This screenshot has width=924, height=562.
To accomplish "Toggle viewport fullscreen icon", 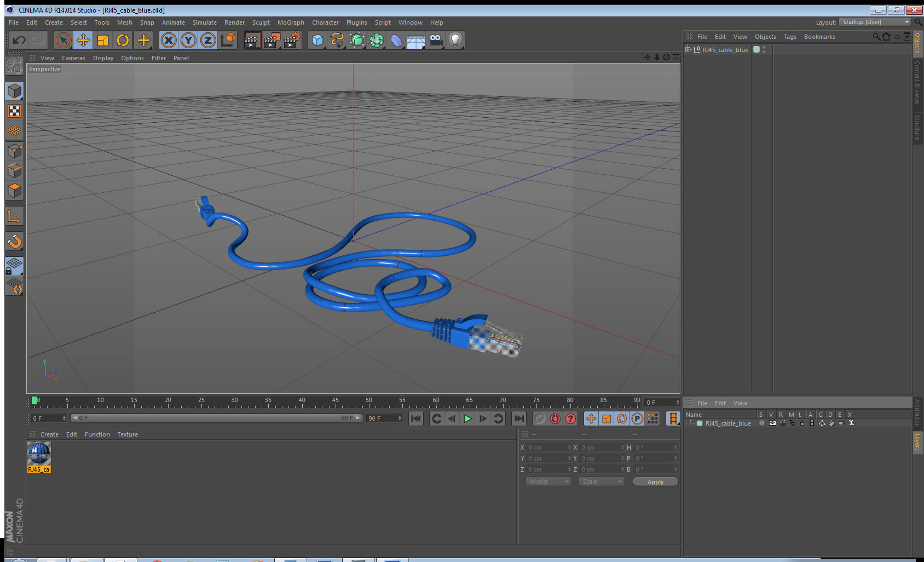I will coord(675,58).
